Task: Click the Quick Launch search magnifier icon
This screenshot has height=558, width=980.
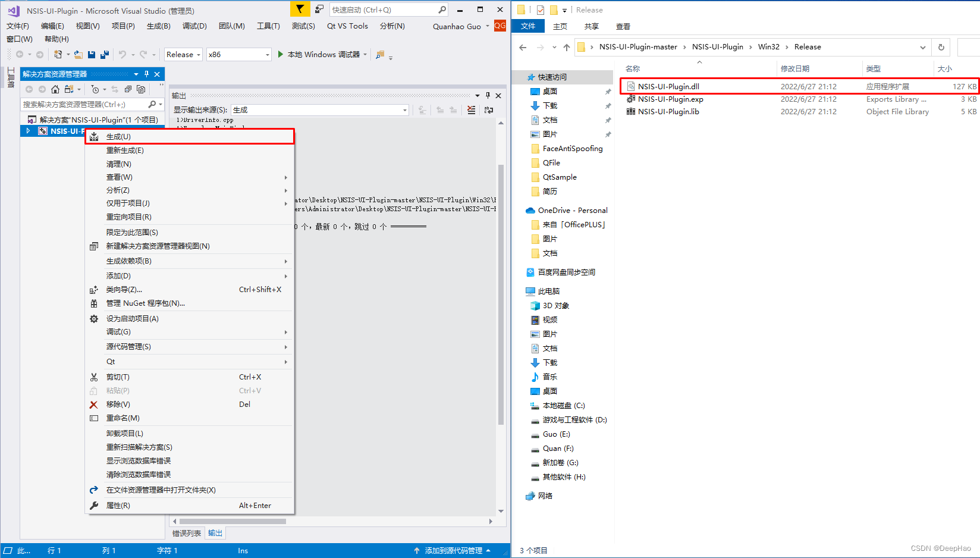Action: [x=442, y=10]
